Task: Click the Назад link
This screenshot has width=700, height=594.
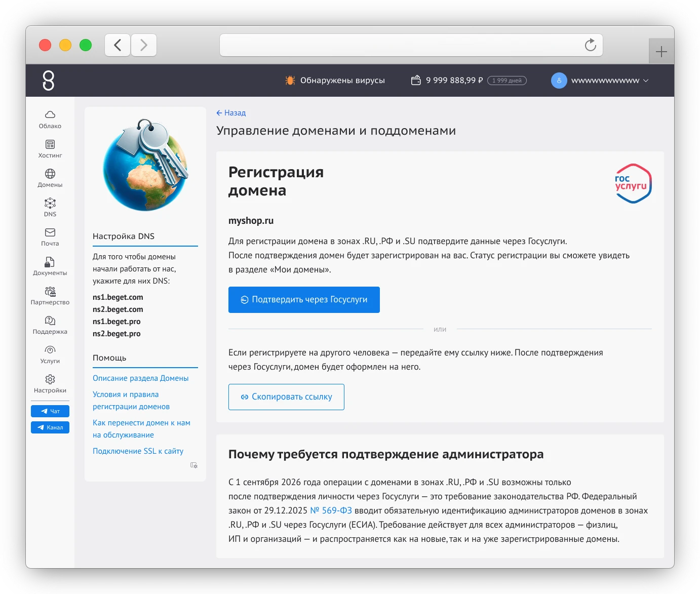Action: (x=231, y=113)
